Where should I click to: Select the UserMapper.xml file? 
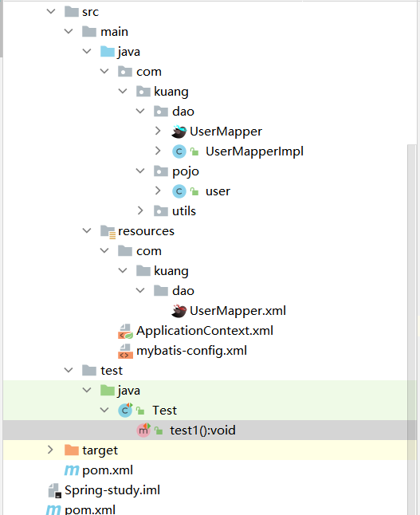(237, 311)
